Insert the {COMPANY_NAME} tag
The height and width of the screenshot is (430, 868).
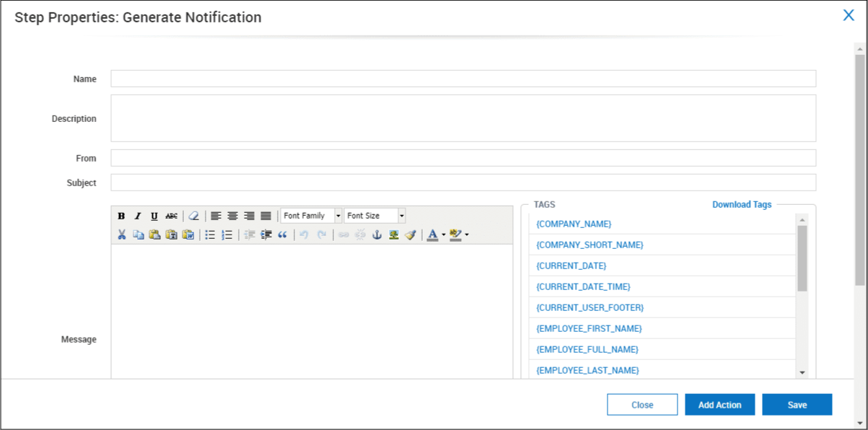[x=574, y=224]
